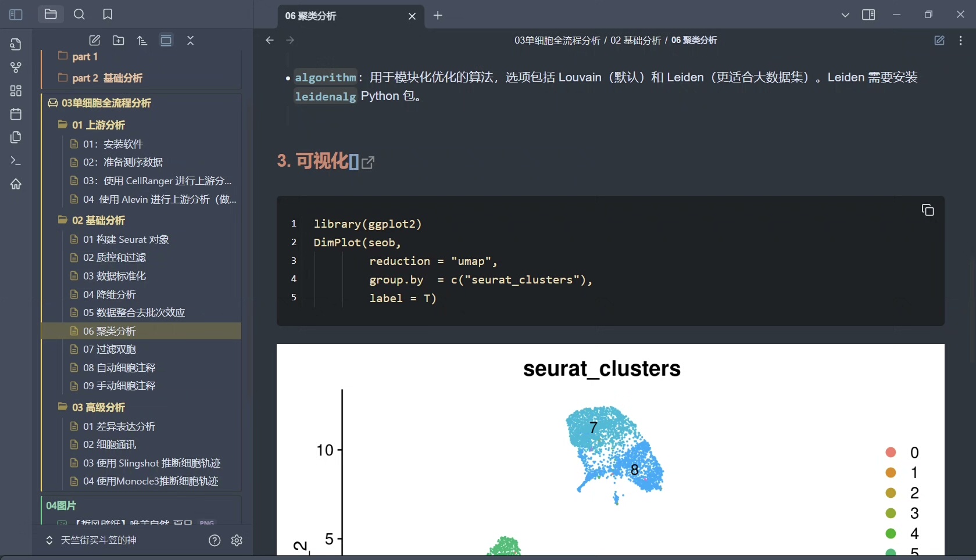
Task: Create a new note in explorer
Action: [x=94, y=40]
